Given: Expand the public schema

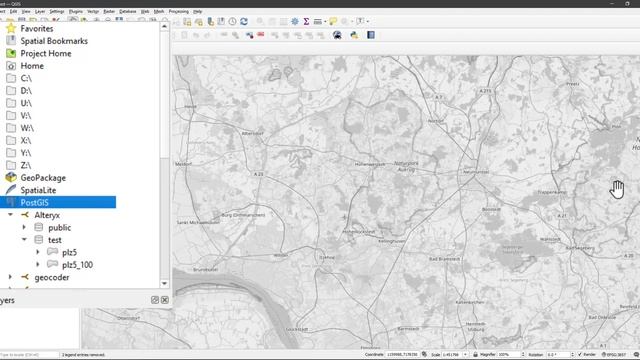Looking at the screenshot, I should click(24, 227).
